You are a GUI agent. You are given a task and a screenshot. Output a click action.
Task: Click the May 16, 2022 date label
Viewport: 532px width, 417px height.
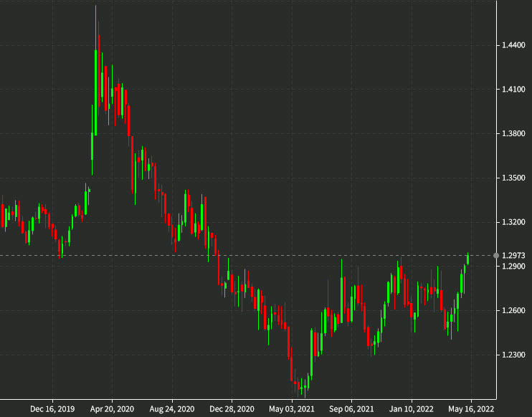(471, 409)
